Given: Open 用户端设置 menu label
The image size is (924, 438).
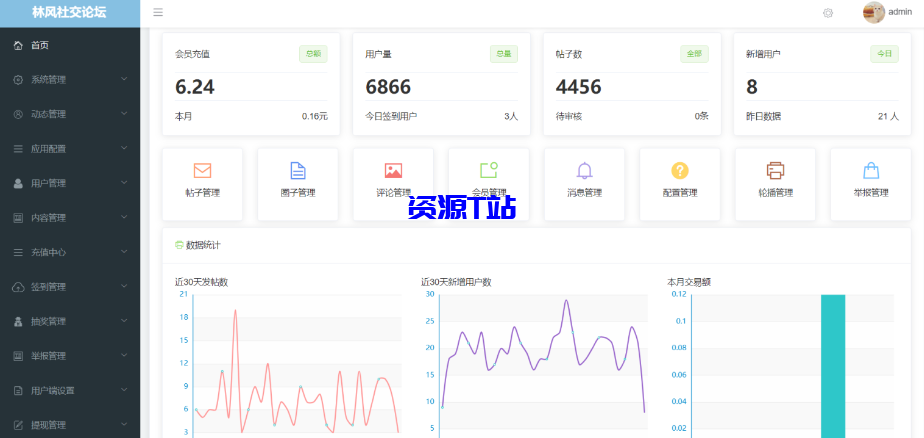Looking at the screenshot, I should 53,390.
